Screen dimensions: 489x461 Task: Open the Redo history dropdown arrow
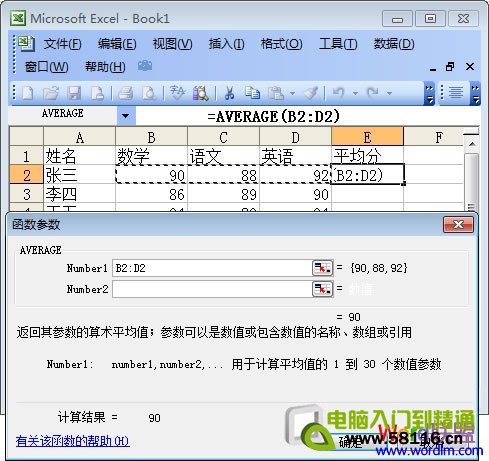[389, 93]
